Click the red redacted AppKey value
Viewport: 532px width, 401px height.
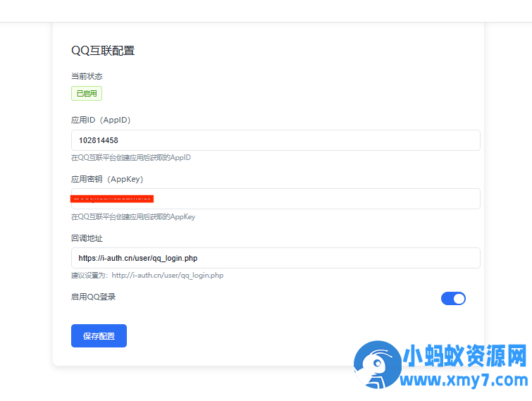(113, 199)
